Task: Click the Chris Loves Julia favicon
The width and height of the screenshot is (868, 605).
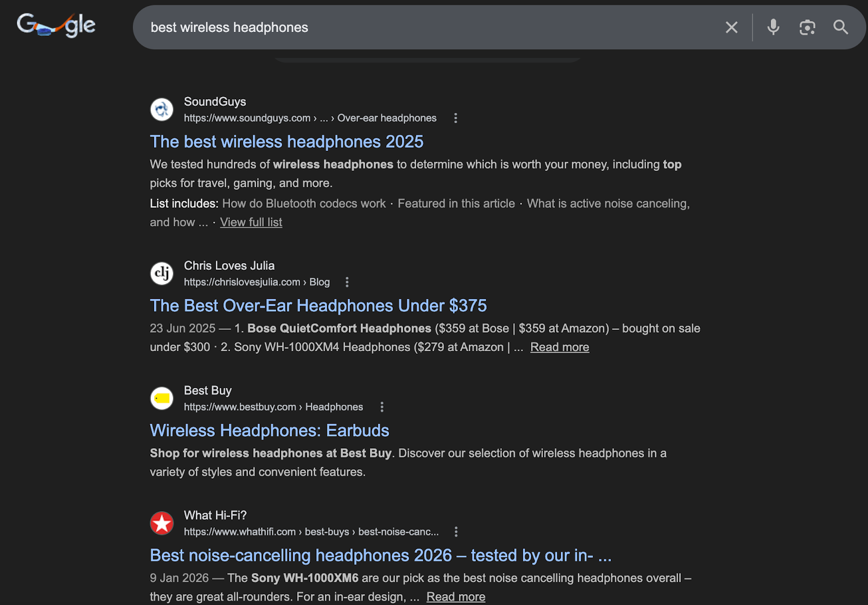Action: (x=161, y=273)
